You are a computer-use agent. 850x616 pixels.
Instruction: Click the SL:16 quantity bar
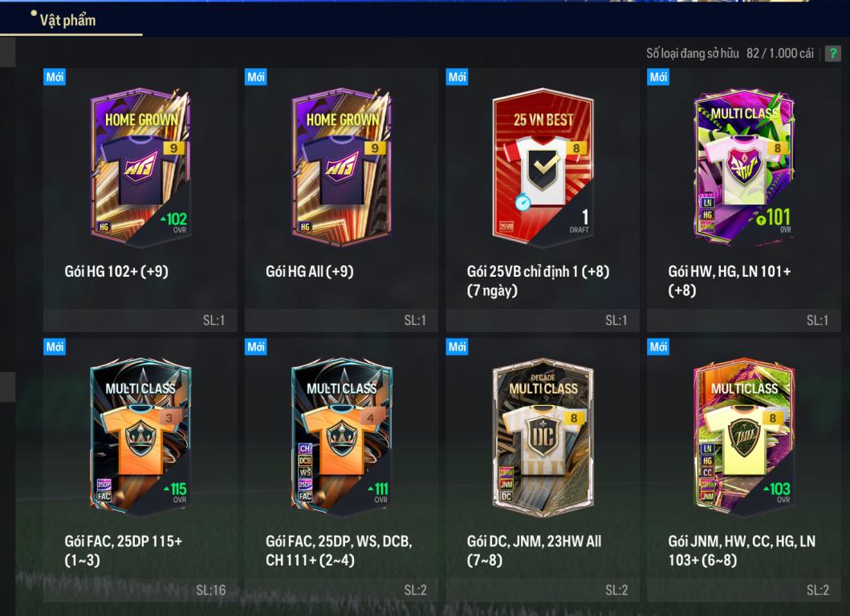click(140, 590)
